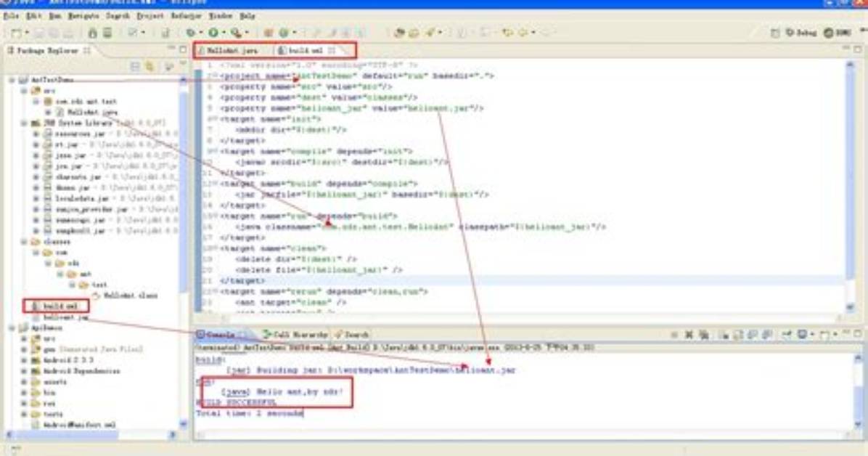Open the Debug button dropdown arrow
868x456 pixels.
[x=200, y=33]
